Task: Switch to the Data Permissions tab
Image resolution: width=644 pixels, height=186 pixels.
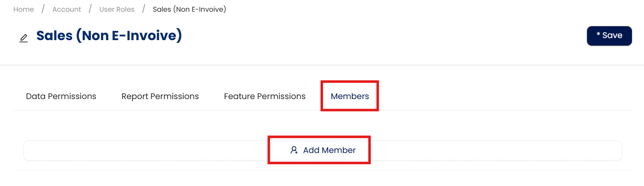Action: tap(61, 96)
